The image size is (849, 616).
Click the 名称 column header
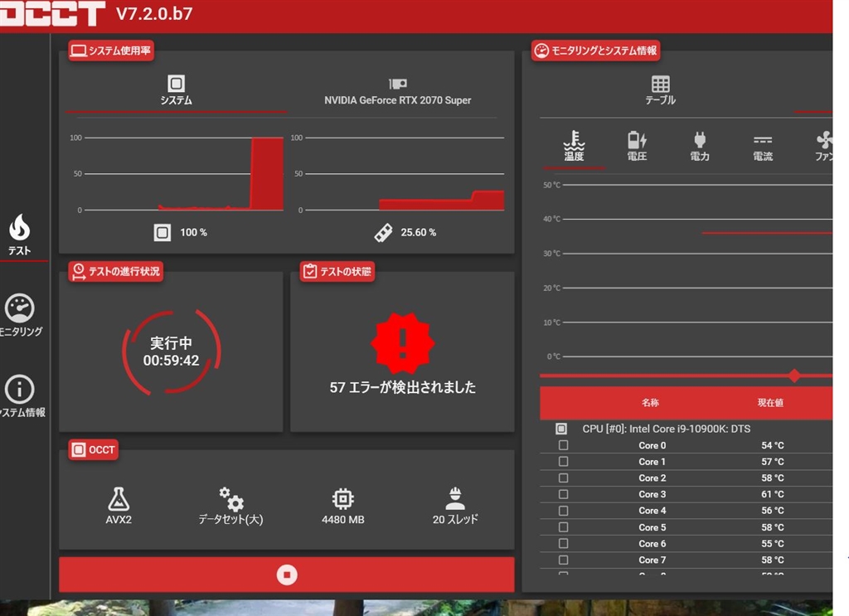pos(650,403)
